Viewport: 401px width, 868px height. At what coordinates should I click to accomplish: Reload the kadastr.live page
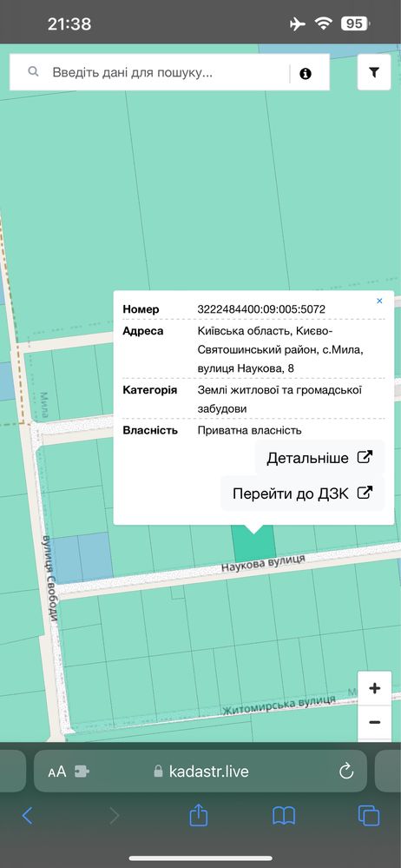point(346,772)
